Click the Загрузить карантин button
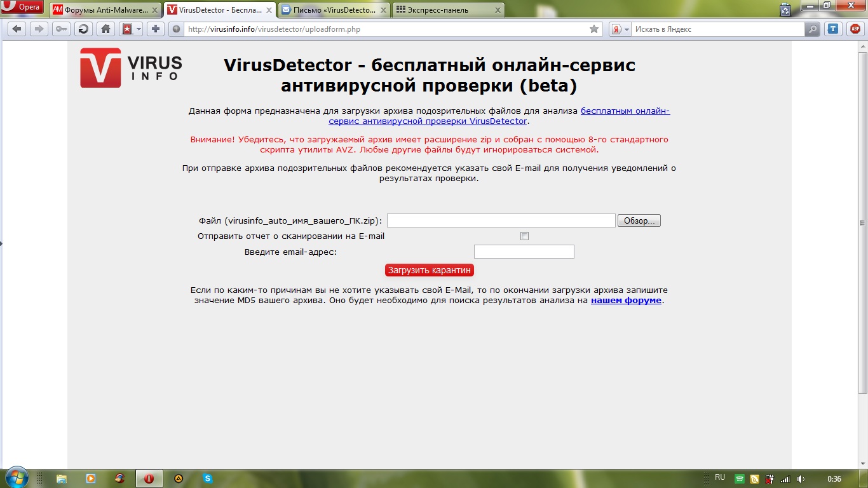The height and width of the screenshot is (488, 868). click(430, 270)
